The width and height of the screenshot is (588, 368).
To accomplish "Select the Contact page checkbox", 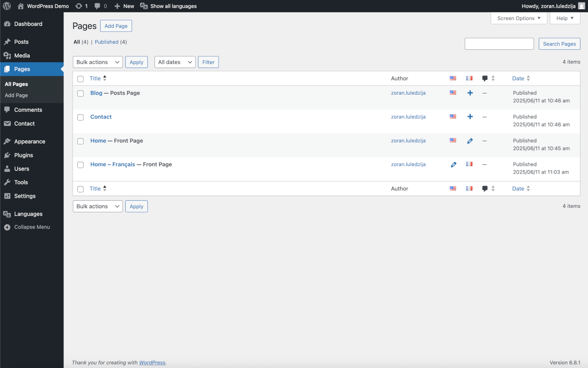I will (81, 117).
